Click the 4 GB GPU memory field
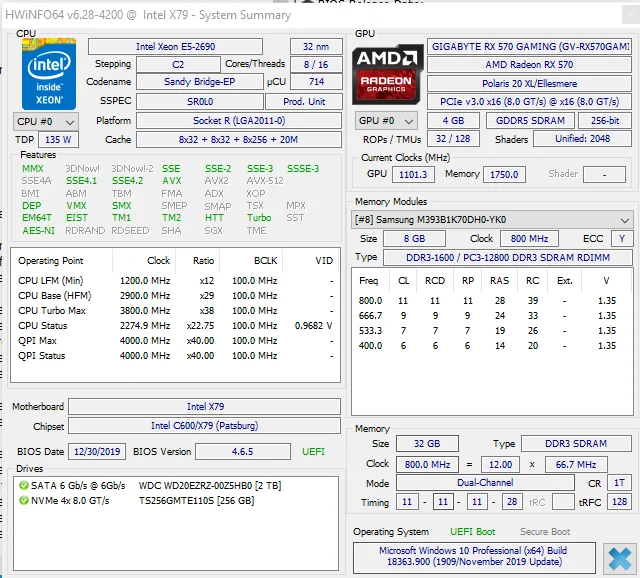Image resolution: width=640 pixels, height=578 pixels. [453, 120]
